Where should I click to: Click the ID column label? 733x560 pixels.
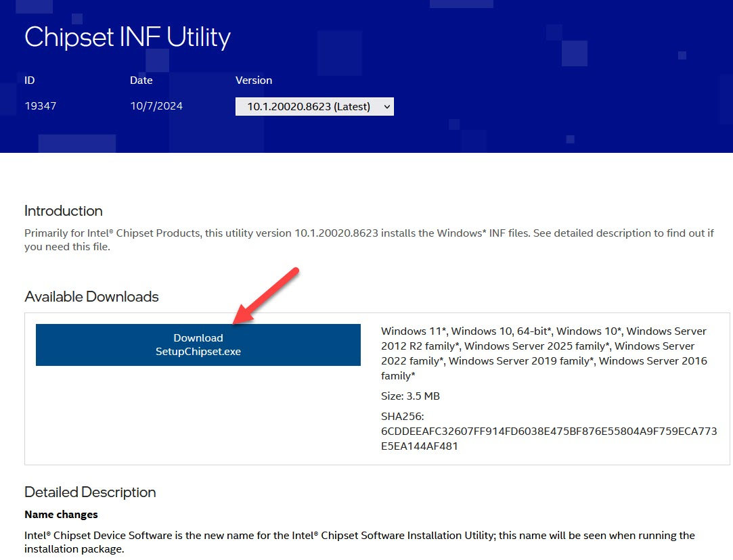pyautogui.click(x=30, y=80)
